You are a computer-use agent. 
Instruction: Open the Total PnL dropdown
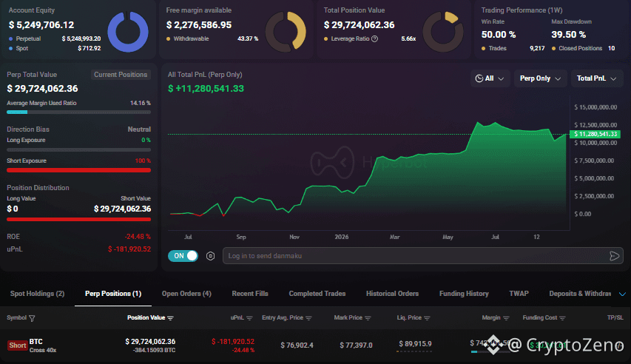pos(597,78)
